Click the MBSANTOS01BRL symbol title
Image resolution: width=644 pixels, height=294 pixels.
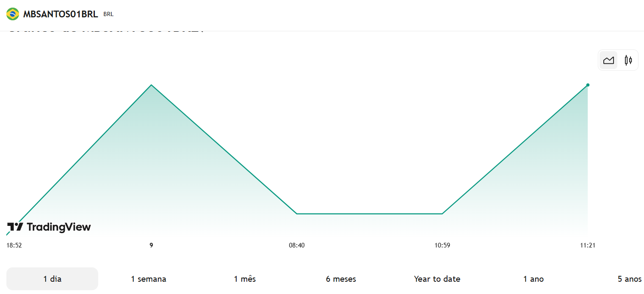[61, 14]
